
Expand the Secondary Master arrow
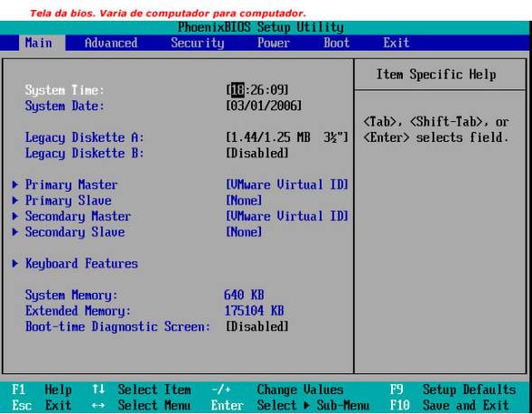coord(15,216)
